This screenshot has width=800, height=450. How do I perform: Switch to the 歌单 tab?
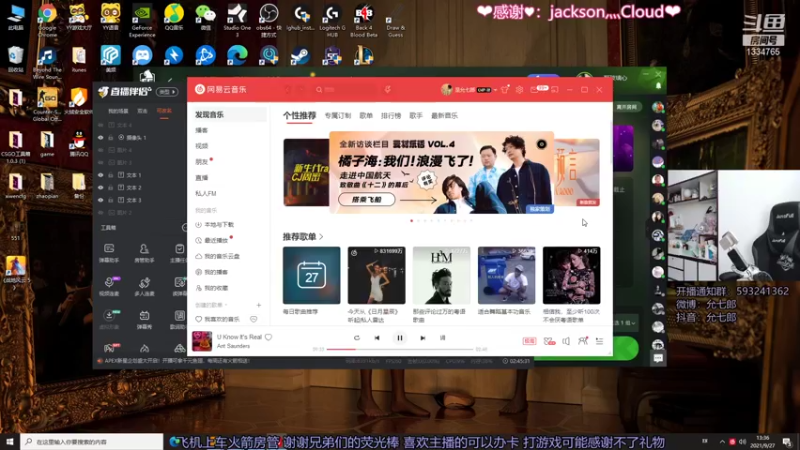(366, 116)
